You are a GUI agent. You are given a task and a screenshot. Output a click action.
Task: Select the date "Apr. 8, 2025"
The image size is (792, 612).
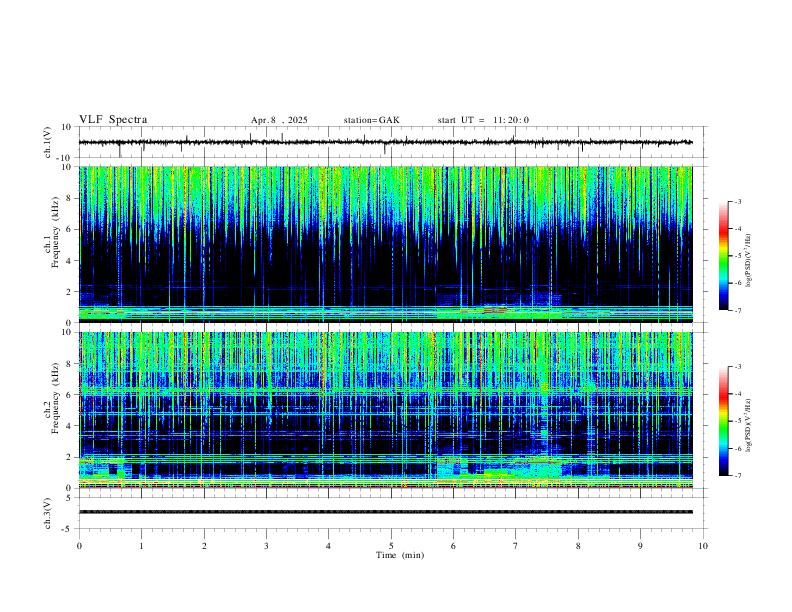279,120
